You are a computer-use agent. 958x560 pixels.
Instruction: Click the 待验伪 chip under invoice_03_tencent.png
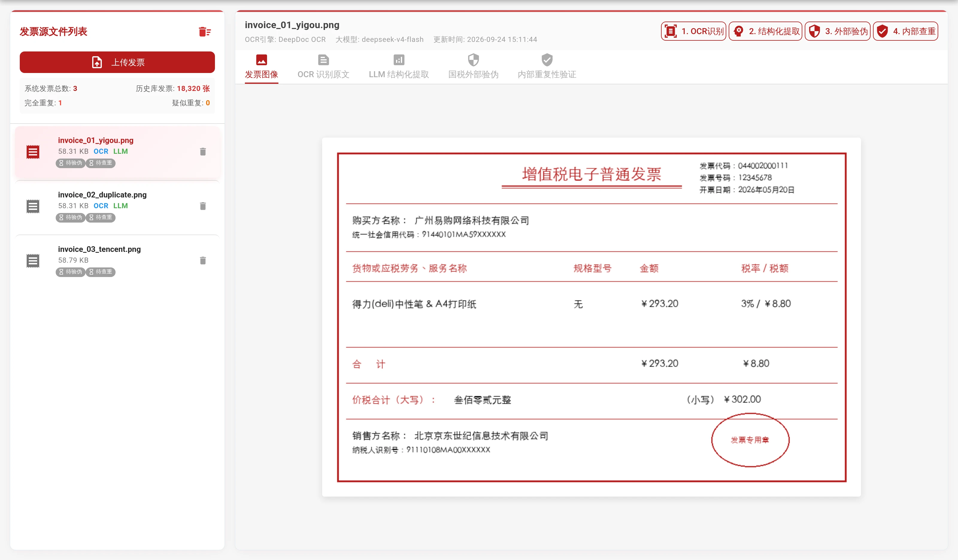[70, 272]
